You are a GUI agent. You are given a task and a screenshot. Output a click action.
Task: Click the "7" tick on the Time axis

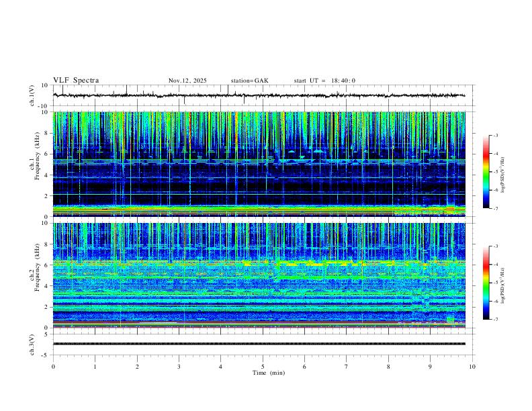[x=347, y=367]
